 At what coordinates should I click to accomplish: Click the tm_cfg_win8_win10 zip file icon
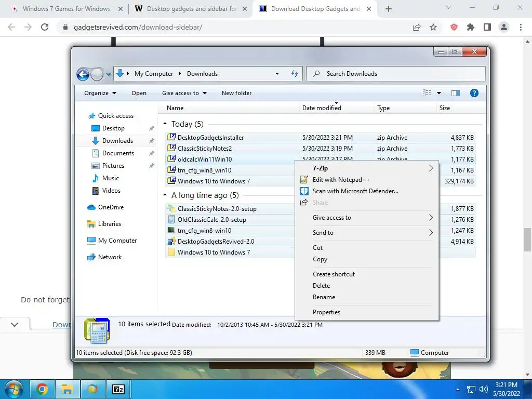[x=171, y=170]
